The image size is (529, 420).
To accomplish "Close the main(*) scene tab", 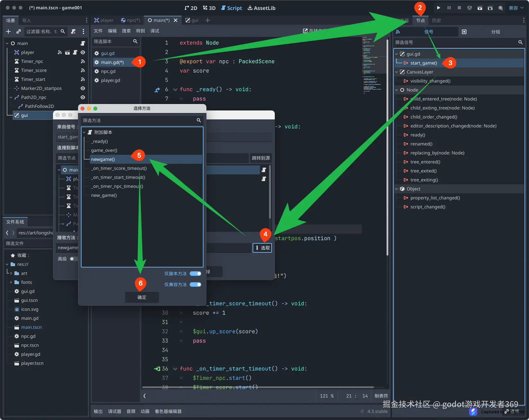I will (x=176, y=20).
